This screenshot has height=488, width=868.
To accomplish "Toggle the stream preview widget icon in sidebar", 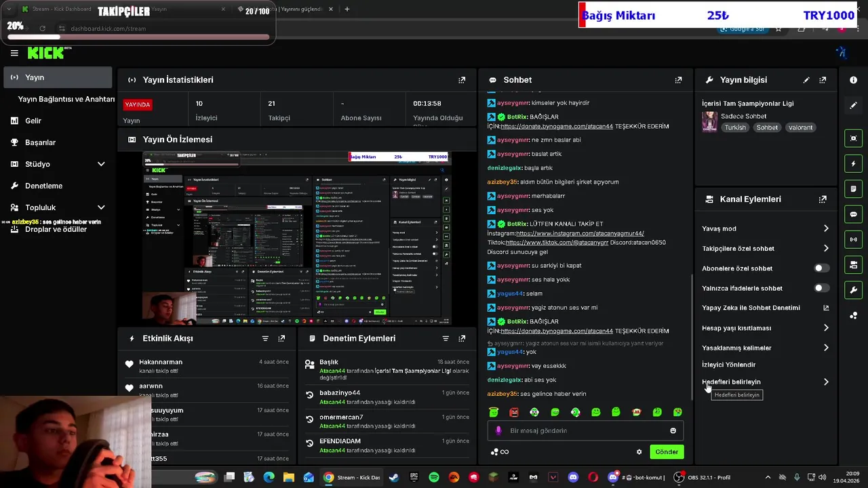I will [853, 138].
